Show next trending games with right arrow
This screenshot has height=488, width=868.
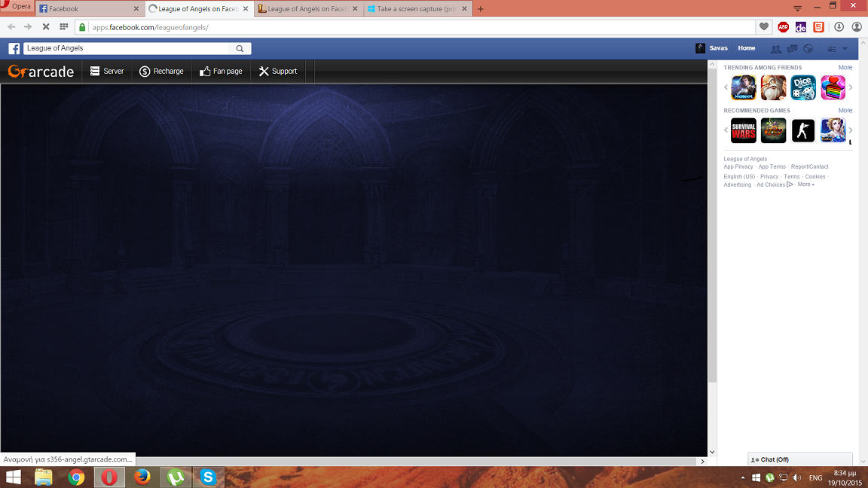pyautogui.click(x=851, y=87)
